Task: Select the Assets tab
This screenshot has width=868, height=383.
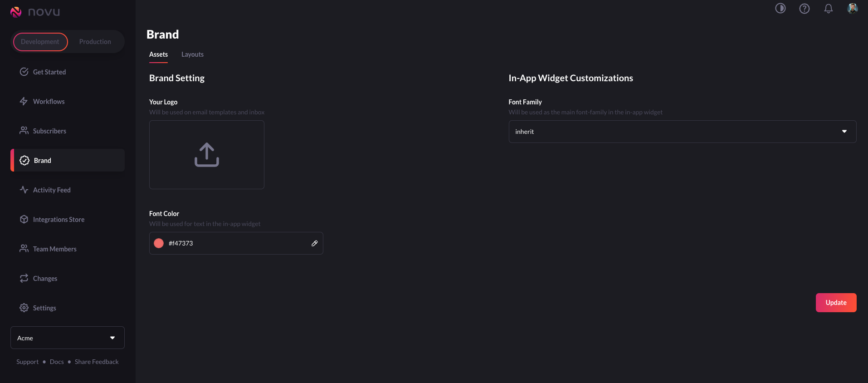Action: (x=158, y=54)
